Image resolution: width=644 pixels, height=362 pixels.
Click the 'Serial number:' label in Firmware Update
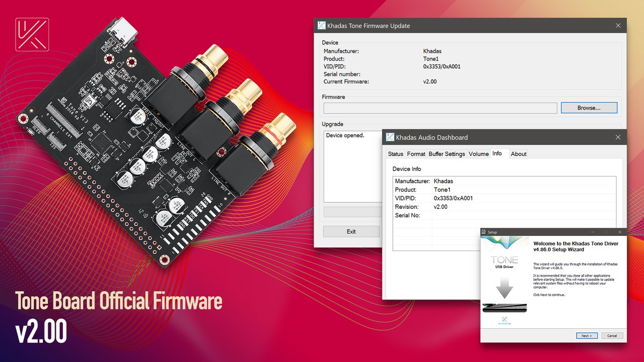342,74
